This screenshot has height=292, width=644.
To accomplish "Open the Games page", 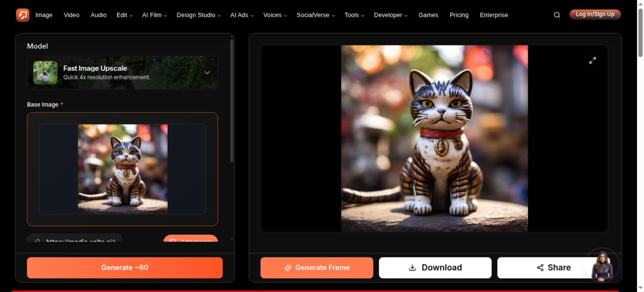I will pyautogui.click(x=428, y=15).
